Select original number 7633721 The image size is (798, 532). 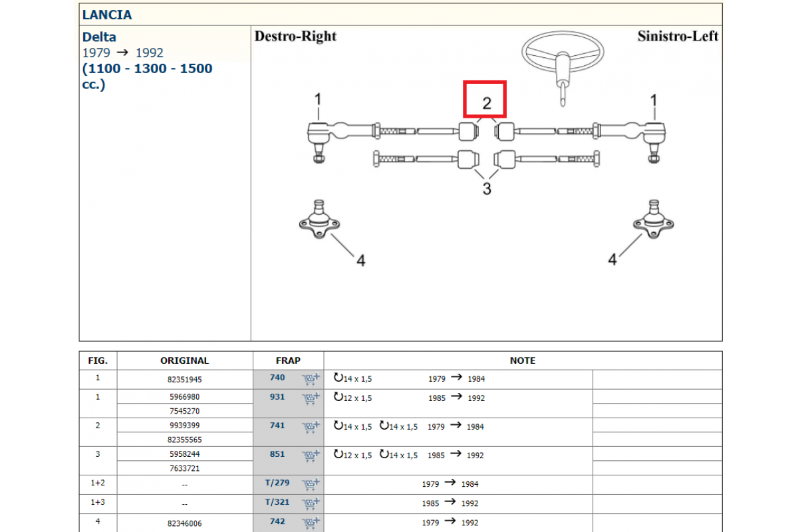pyautogui.click(x=185, y=468)
